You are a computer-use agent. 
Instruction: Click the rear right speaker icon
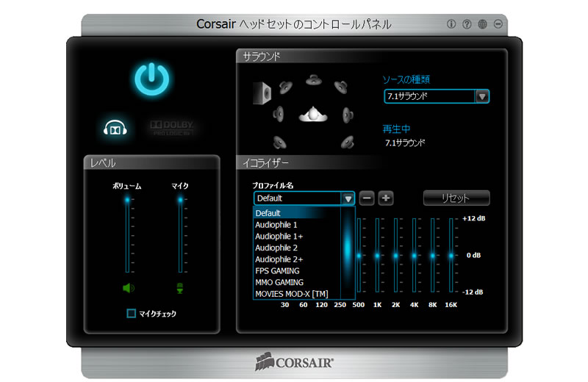[x=348, y=142]
